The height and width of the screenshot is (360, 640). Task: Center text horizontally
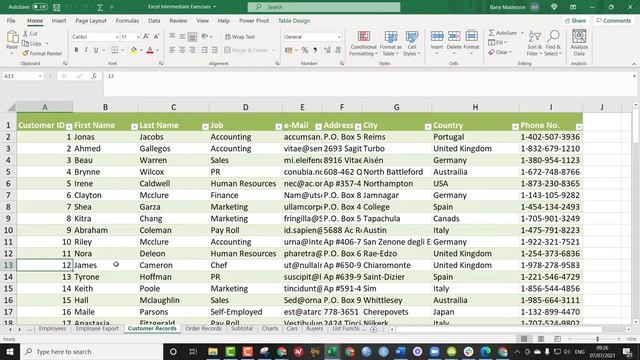point(182,50)
